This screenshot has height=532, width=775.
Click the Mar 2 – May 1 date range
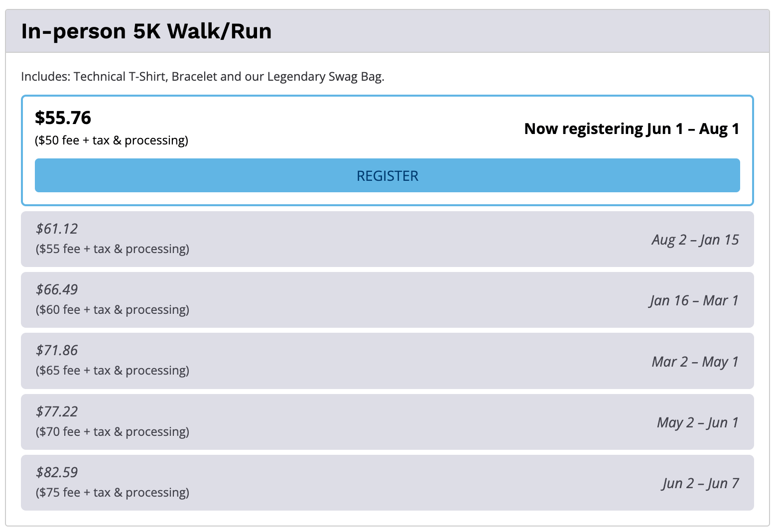[x=695, y=362]
